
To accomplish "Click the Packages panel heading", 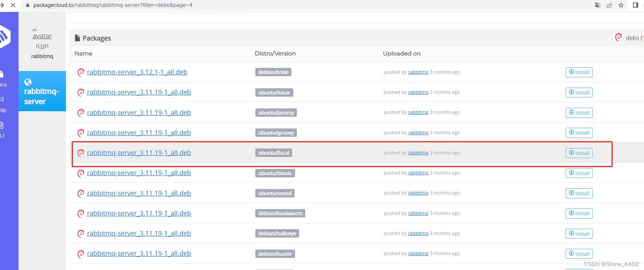I will [x=93, y=38].
